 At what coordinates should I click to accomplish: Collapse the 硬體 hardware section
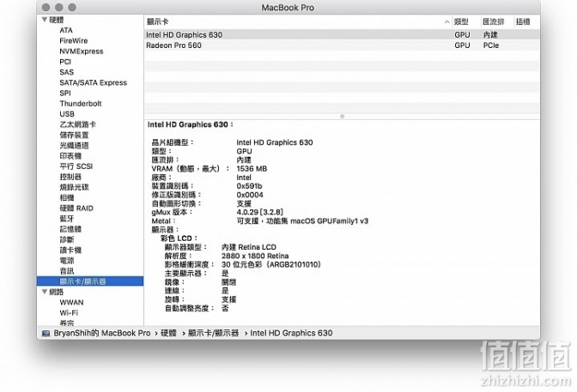click(x=45, y=20)
